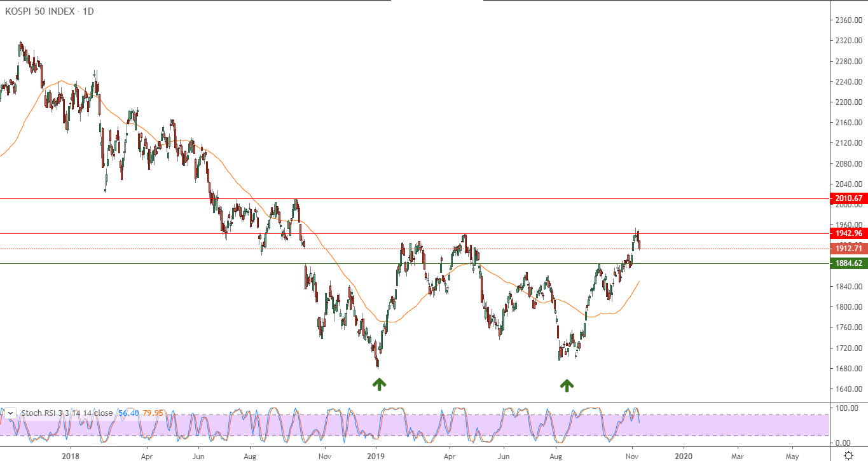Open chart settings gear icon
This screenshot has width=868, height=461.
click(x=848, y=455)
